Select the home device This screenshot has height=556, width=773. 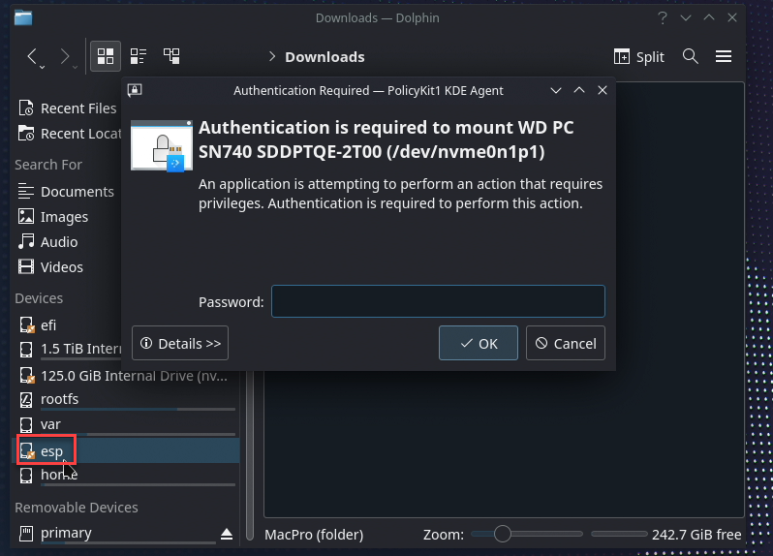pos(125,476)
